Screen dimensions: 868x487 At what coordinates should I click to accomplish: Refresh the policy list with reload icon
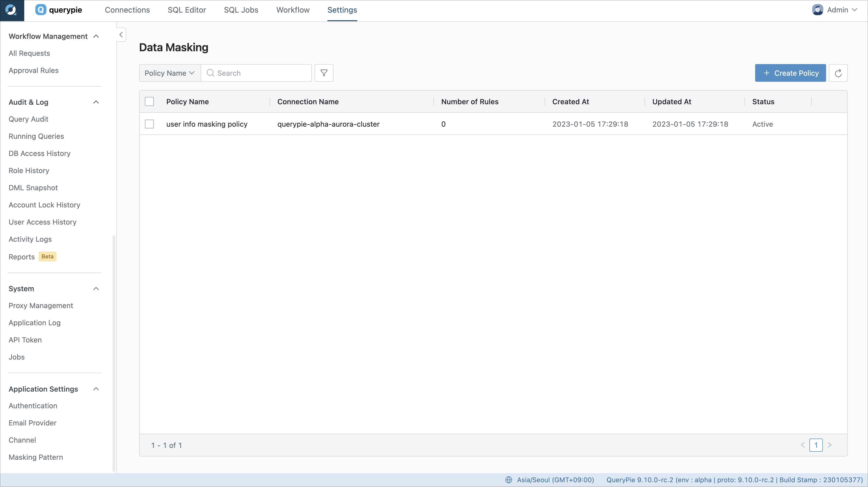click(x=838, y=73)
